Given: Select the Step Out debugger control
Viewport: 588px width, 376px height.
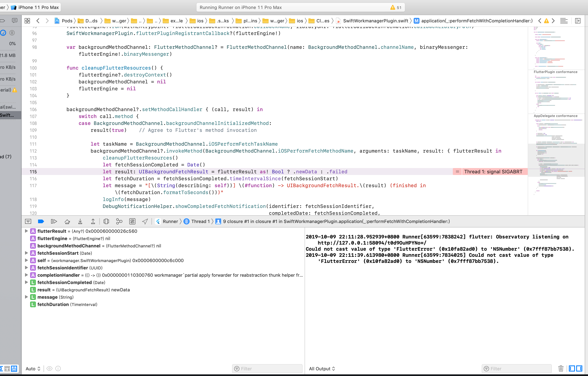Looking at the screenshot, I should pos(93,221).
